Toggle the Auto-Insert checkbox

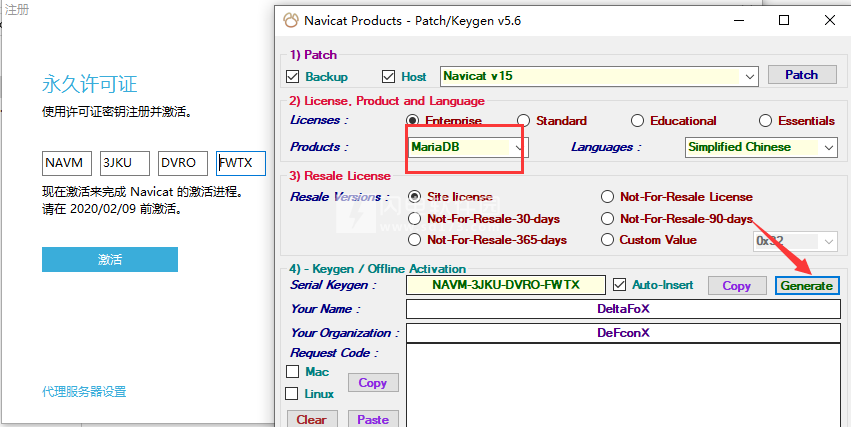coord(619,285)
